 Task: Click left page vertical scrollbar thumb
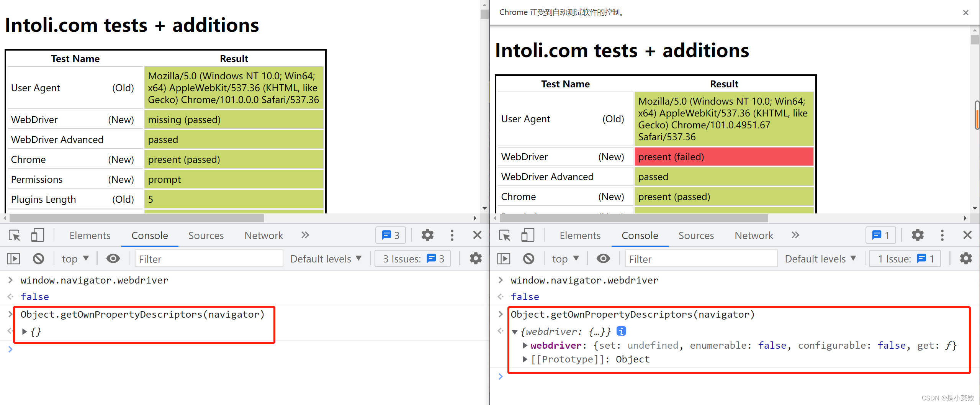click(484, 14)
